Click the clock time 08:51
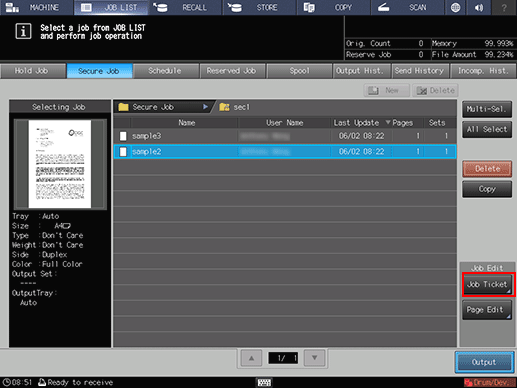517x388 pixels. pyautogui.click(x=17, y=383)
